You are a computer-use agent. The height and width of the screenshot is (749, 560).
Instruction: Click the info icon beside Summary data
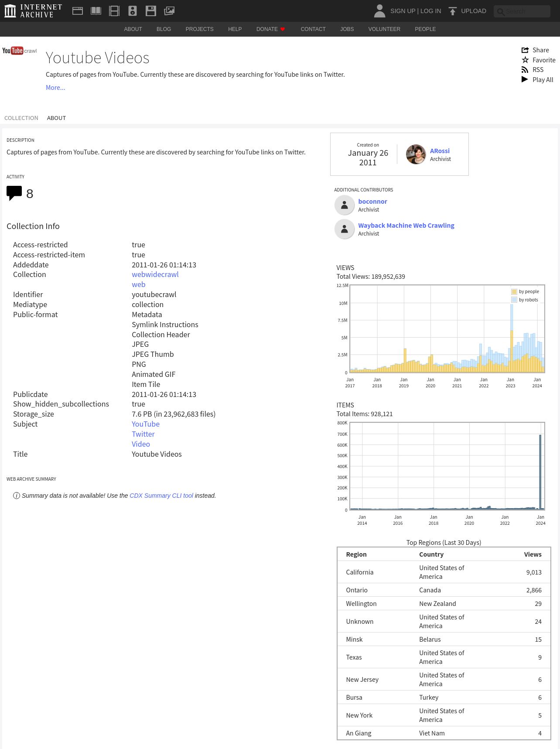(x=17, y=496)
